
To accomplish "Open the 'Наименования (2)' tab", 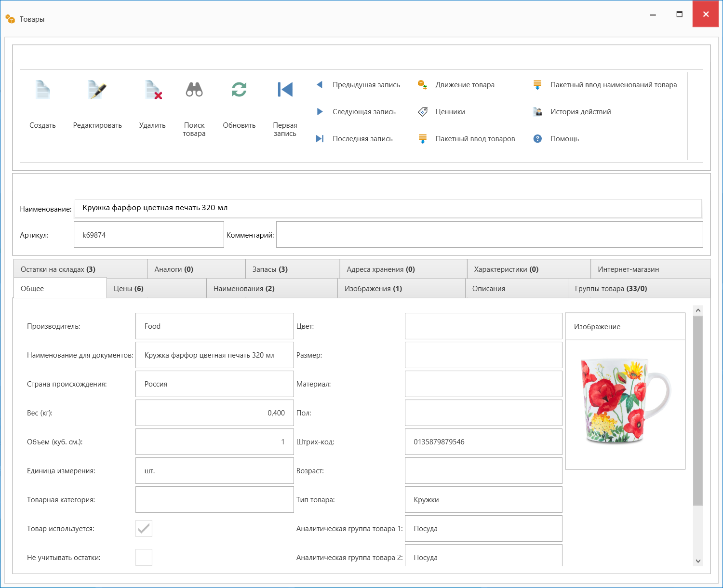I will pyautogui.click(x=272, y=288).
